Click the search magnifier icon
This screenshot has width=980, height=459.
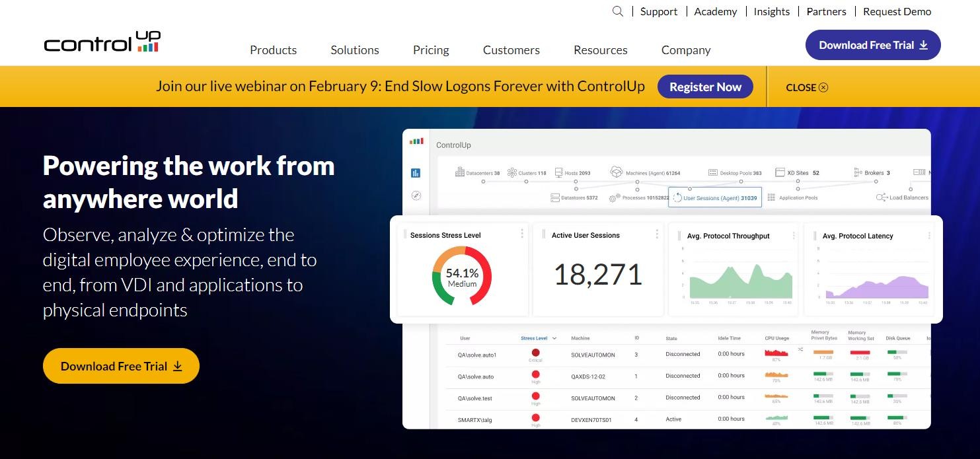(x=618, y=11)
